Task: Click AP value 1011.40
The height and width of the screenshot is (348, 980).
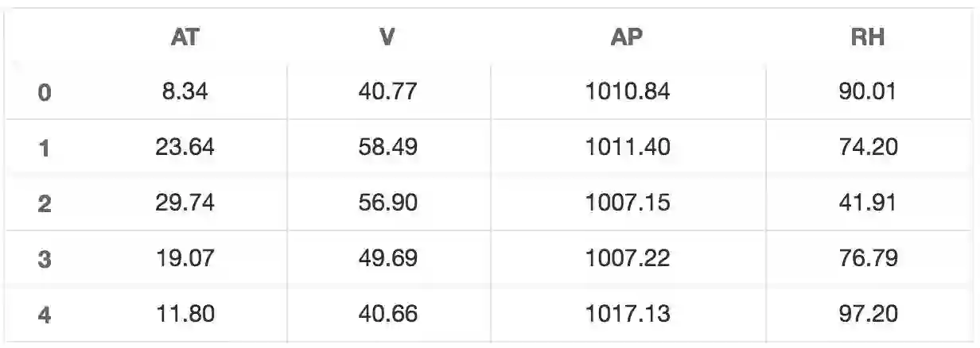Action: pyautogui.click(x=628, y=148)
